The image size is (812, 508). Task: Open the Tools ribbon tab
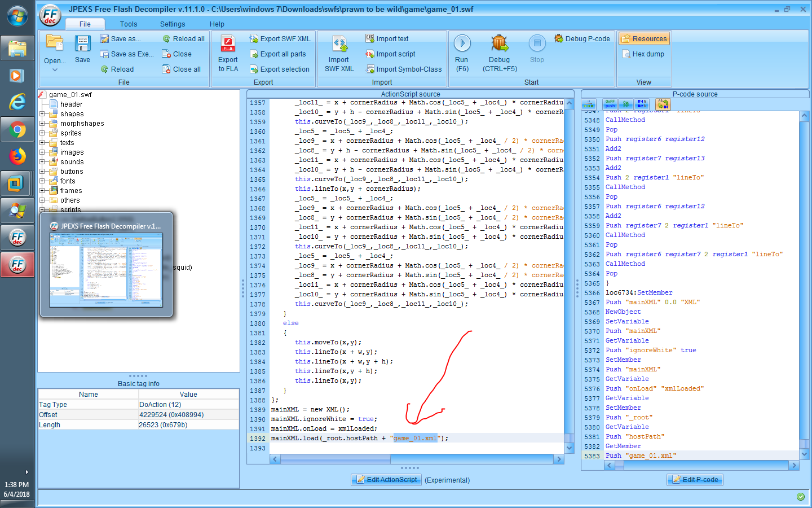(x=129, y=24)
